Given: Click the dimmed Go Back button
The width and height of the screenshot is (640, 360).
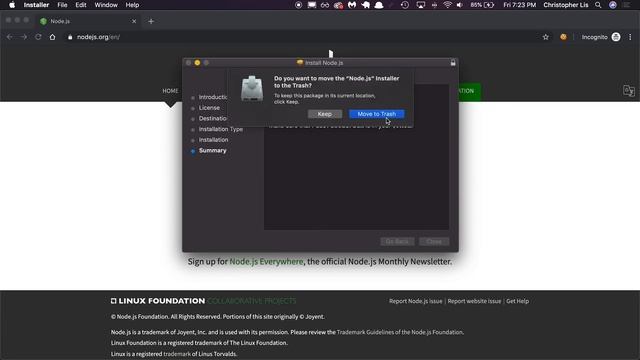Looking at the screenshot, I should (x=397, y=242).
